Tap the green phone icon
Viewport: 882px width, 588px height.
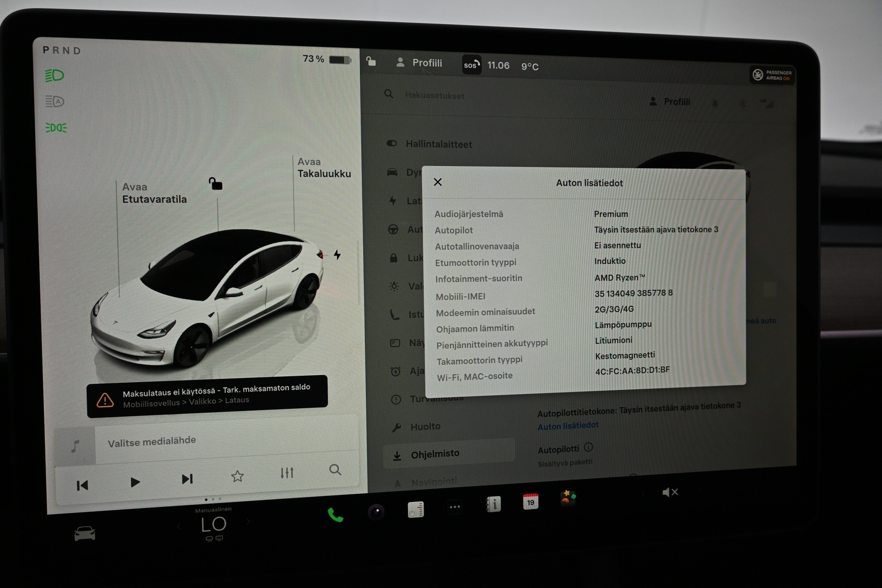[335, 514]
